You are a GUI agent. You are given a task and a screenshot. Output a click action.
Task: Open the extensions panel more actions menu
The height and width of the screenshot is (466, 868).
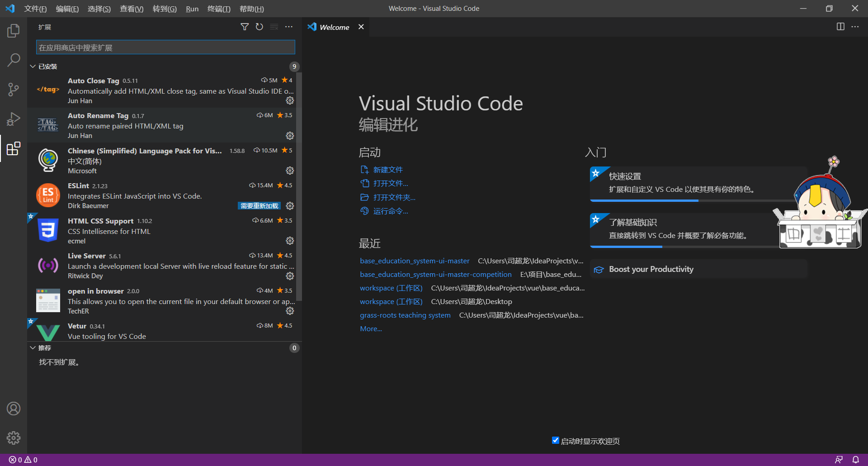click(289, 27)
